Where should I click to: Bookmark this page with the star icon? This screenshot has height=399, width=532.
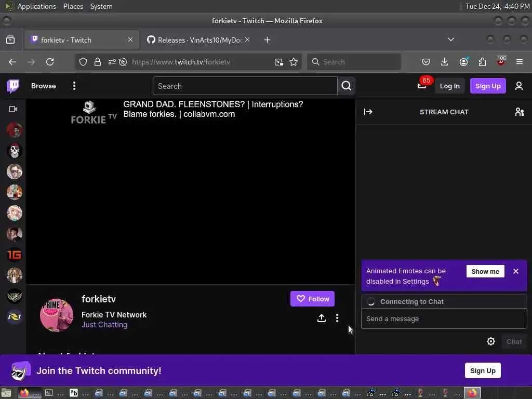pos(294,62)
